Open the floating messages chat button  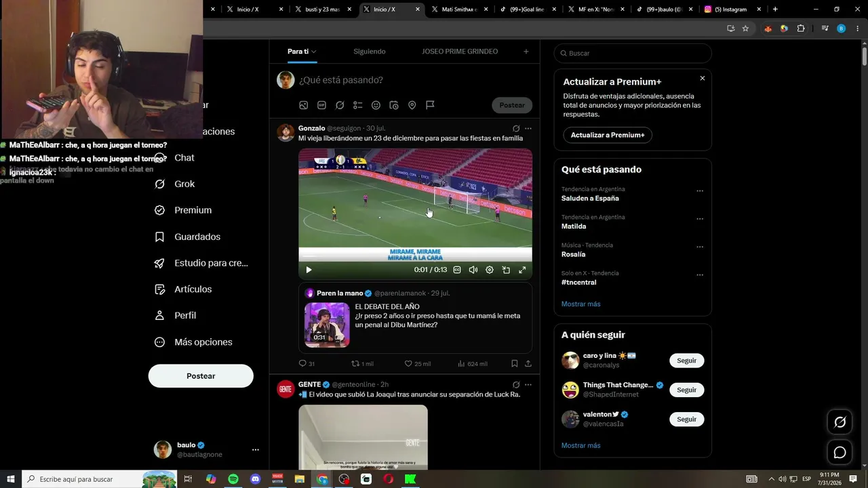[840, 452]
